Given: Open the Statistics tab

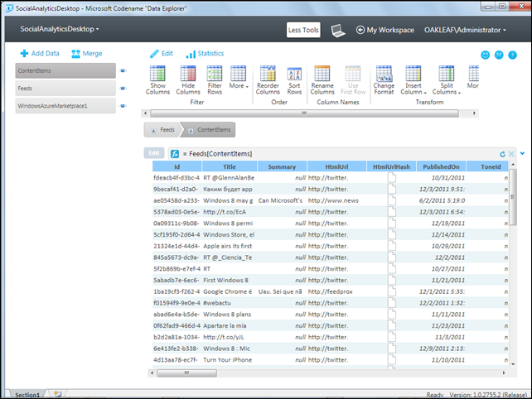Looking at the screenshot, I should tap(205, 54).
